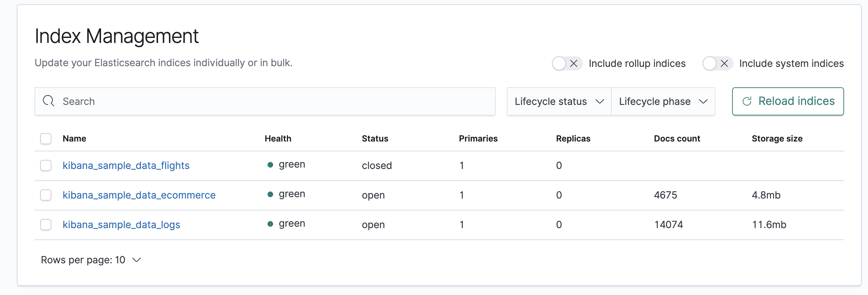Click into the Search input field
Screen dimensions: 868x295
275,101
